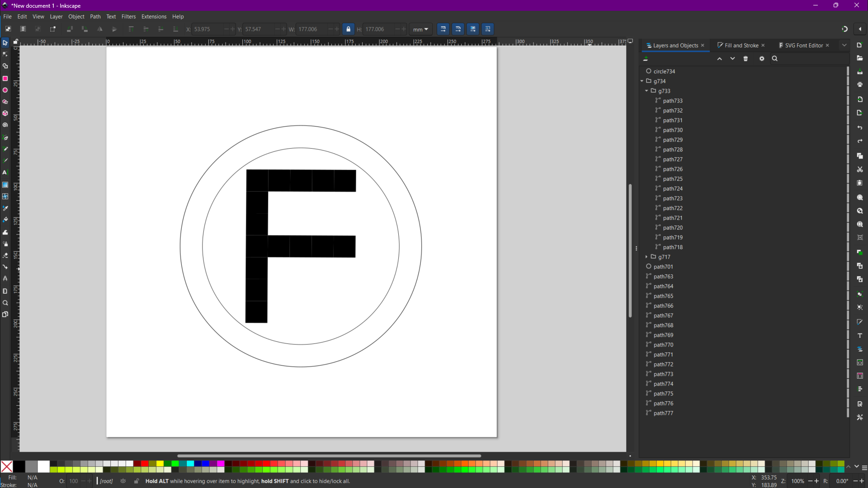Open the File menu

[x=8, y=17]
